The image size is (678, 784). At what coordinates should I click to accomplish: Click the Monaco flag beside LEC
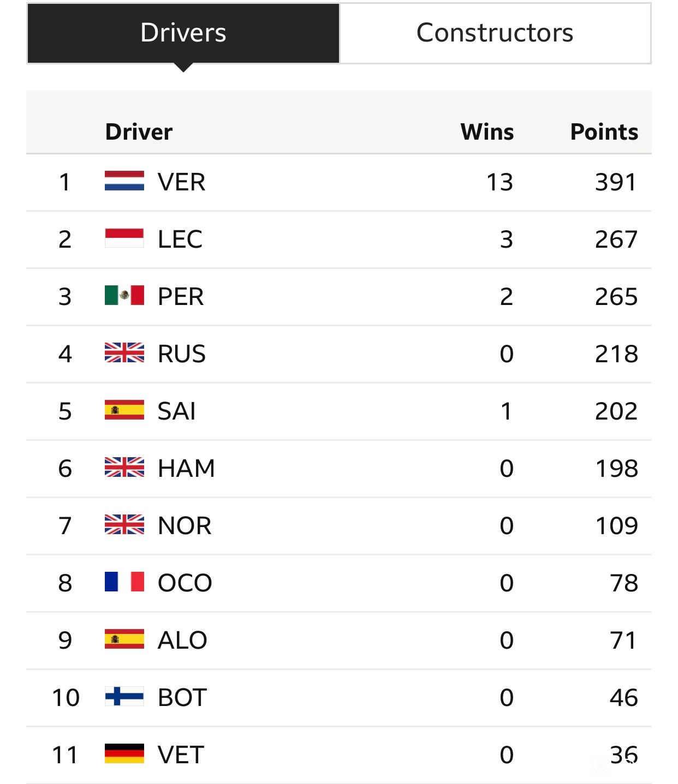(x=124, y=238)
